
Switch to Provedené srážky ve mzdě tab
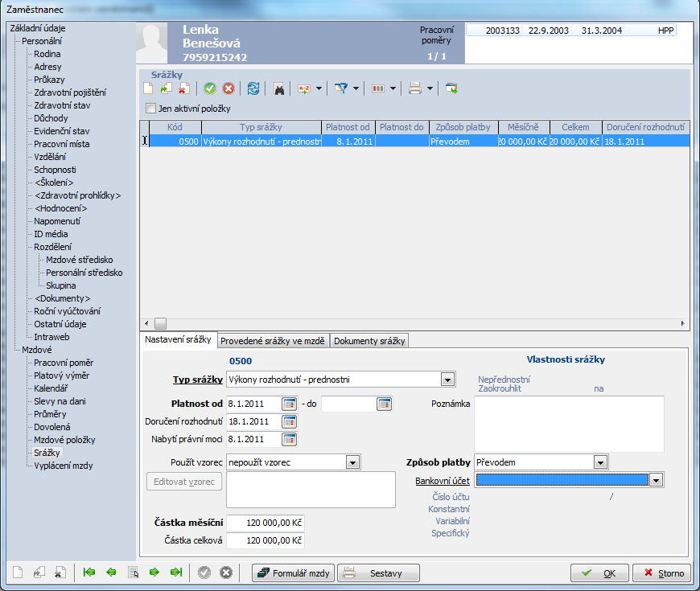click(273, 341)
